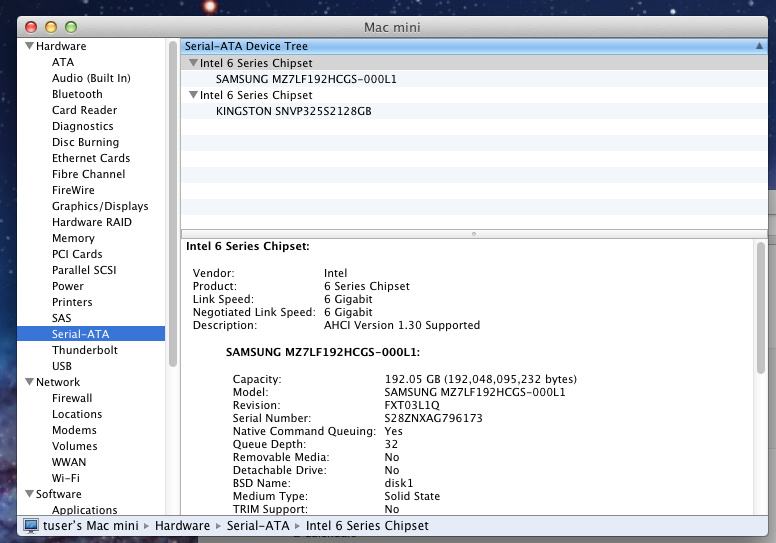Image resolution: width=776 pixels, height=543 pixels.
Task: Open Firewall under Network
Action: [x=72, y=398]
